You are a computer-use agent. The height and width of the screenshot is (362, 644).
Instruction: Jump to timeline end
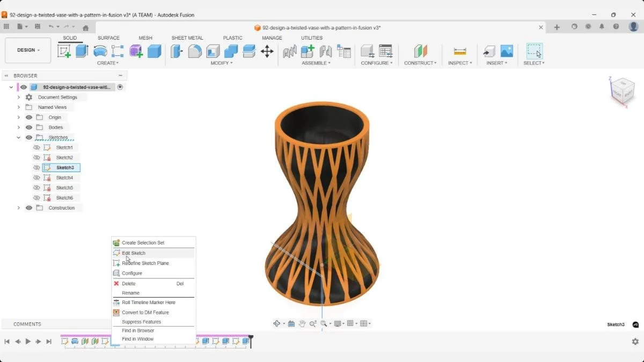tap(49, 342)
